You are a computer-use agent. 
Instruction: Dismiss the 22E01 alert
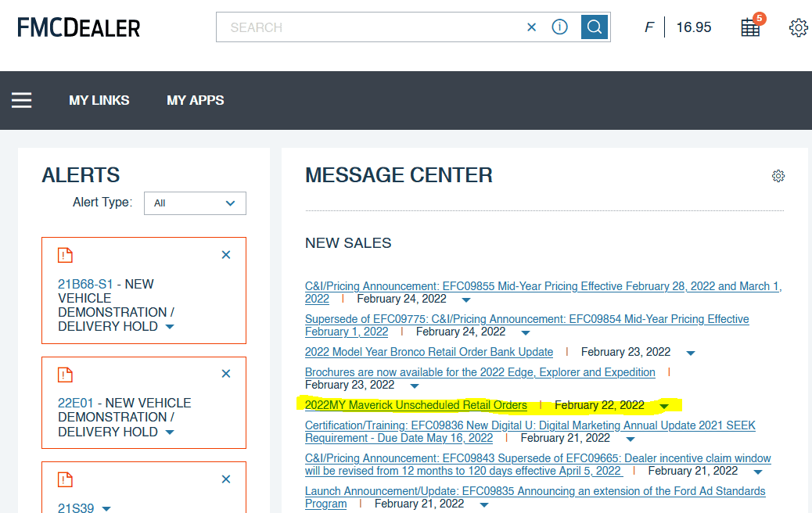pyautogui.click(x=226, y=374)
